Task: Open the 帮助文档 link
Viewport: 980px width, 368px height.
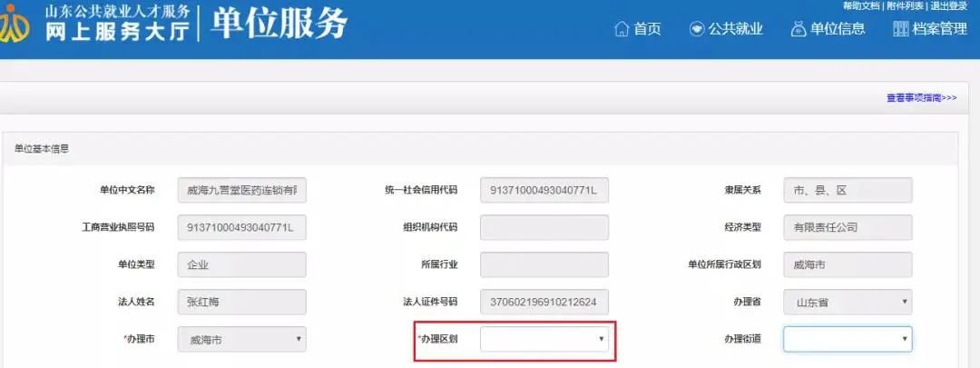Action: coord(861,5)
